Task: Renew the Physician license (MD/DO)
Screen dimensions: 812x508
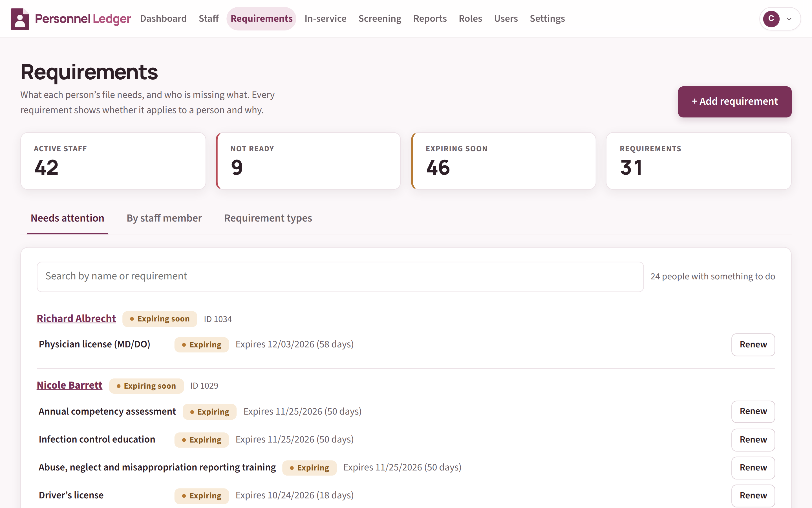Action: point(753,344)
